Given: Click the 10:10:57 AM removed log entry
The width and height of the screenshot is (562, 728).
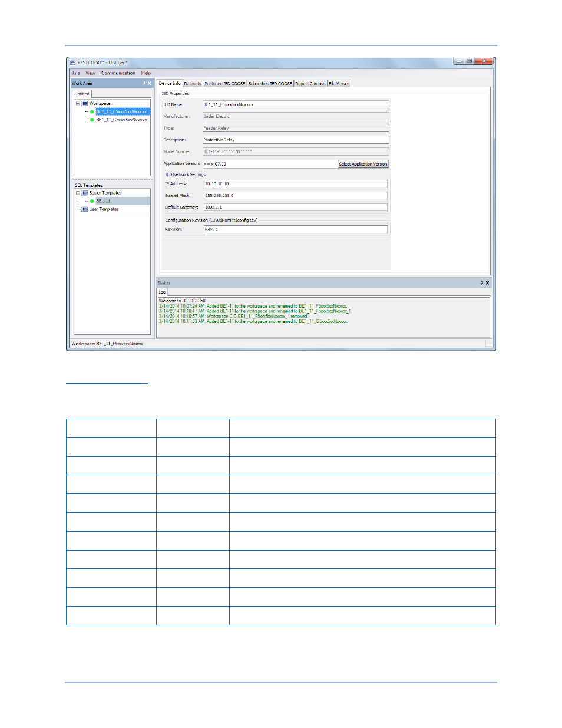Looking at the screenshot, I should click(x=233, y=316).
